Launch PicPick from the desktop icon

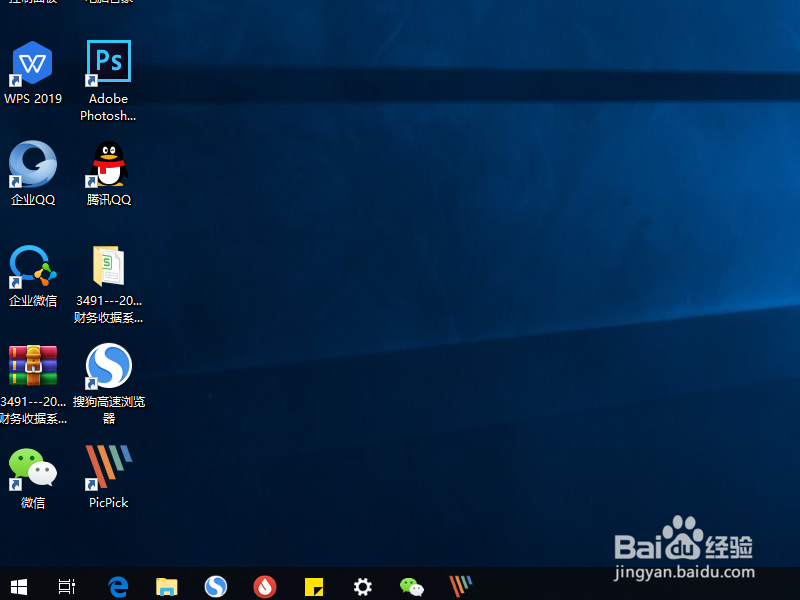(109, 467)
